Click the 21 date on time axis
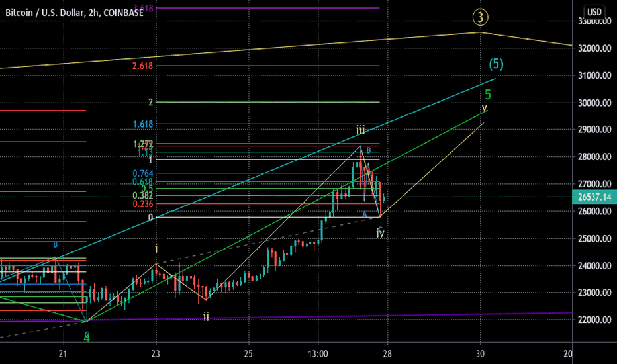Viewport: 617px width, 364px height. pos(63,354)
